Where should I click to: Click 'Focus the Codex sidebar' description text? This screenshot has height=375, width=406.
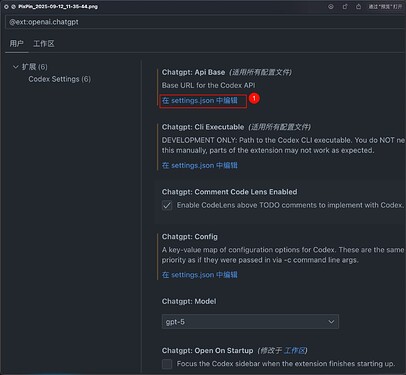pos(286,364)
